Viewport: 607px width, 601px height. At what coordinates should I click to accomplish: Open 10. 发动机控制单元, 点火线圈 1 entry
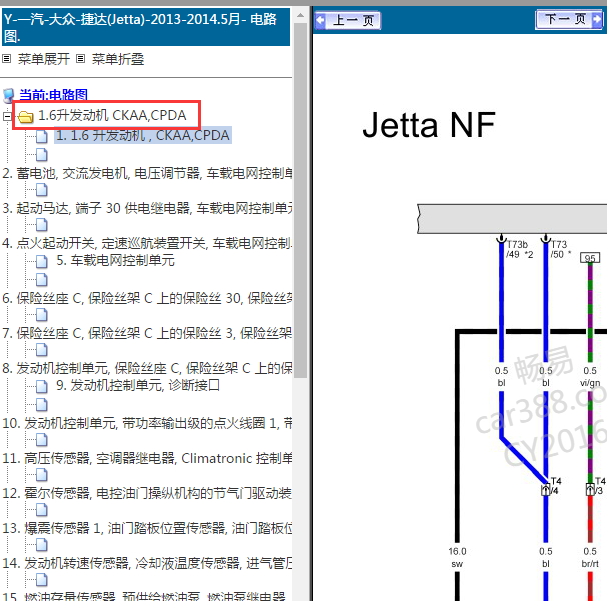(147, 423)
